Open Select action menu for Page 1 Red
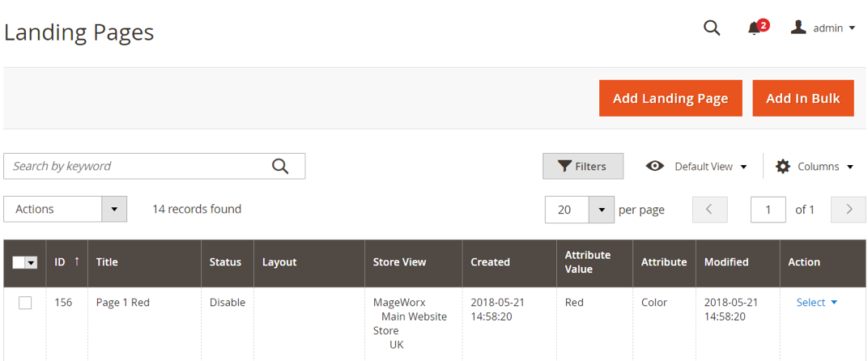 click(816, 302)
